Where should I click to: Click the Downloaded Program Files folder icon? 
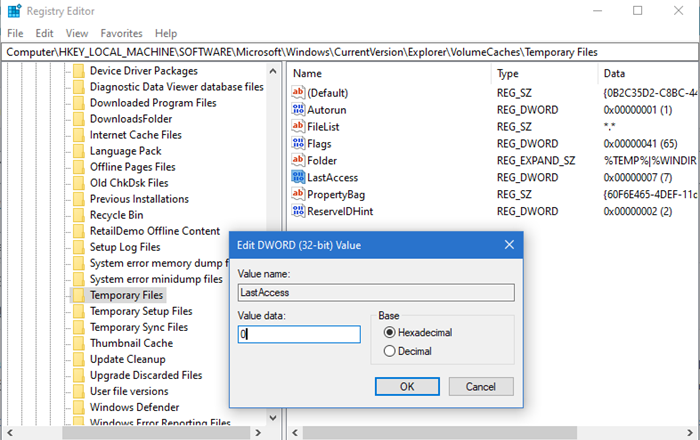click(79, 103)
